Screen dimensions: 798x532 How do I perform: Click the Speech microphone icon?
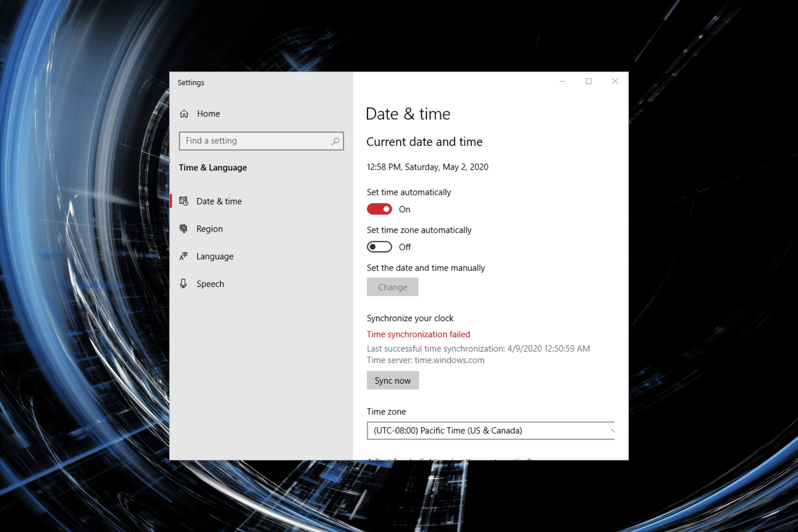point(183,283)
